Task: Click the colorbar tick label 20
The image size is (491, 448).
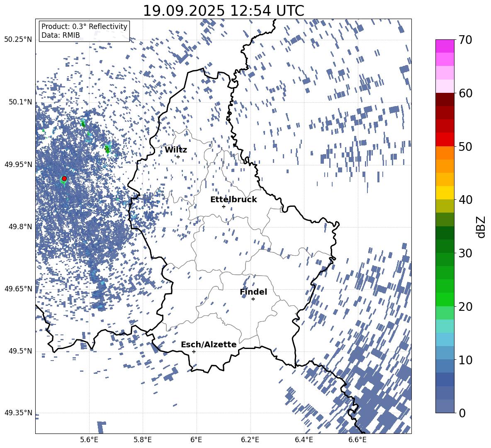Action: click(x=465, y=306)
